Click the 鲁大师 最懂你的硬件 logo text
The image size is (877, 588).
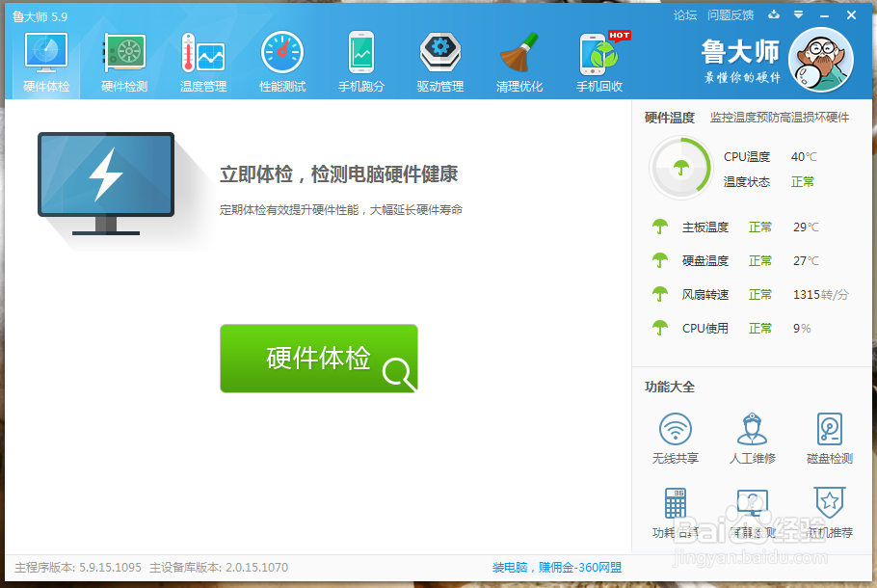tap(740, 62)
